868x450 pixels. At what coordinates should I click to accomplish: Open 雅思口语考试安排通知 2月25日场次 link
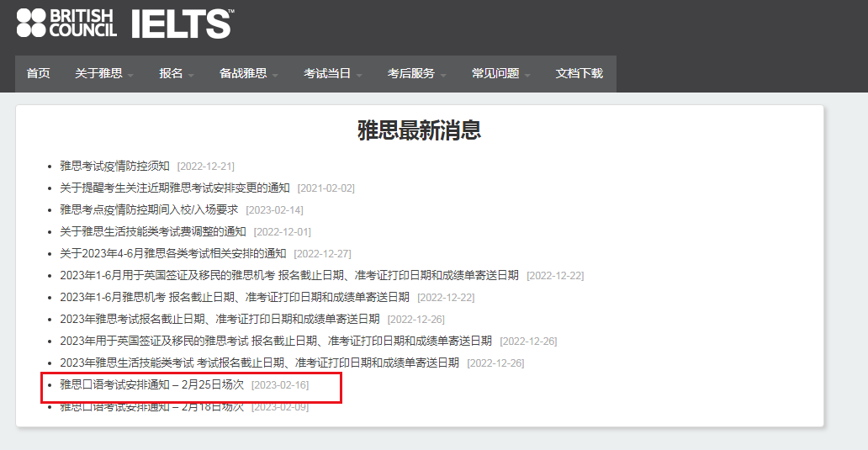151,384
